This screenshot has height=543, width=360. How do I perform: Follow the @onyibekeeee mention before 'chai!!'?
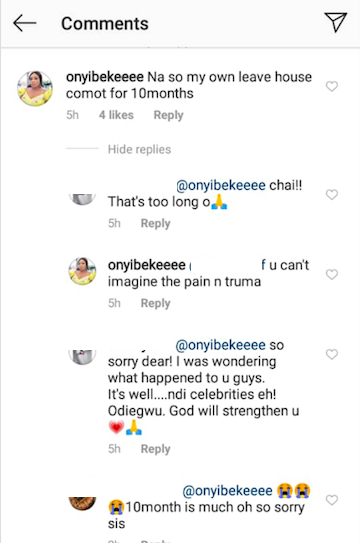click(x=221, y=186)
